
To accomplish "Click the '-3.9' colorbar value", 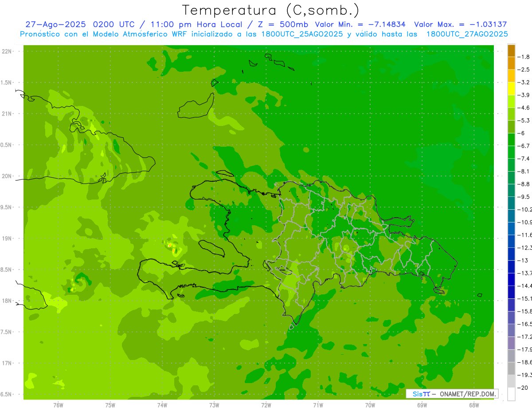I will (x=524, y=95).
